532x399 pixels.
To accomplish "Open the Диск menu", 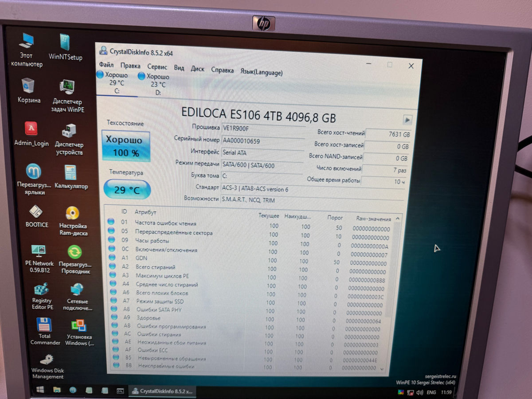I will (x=197, y=69).
